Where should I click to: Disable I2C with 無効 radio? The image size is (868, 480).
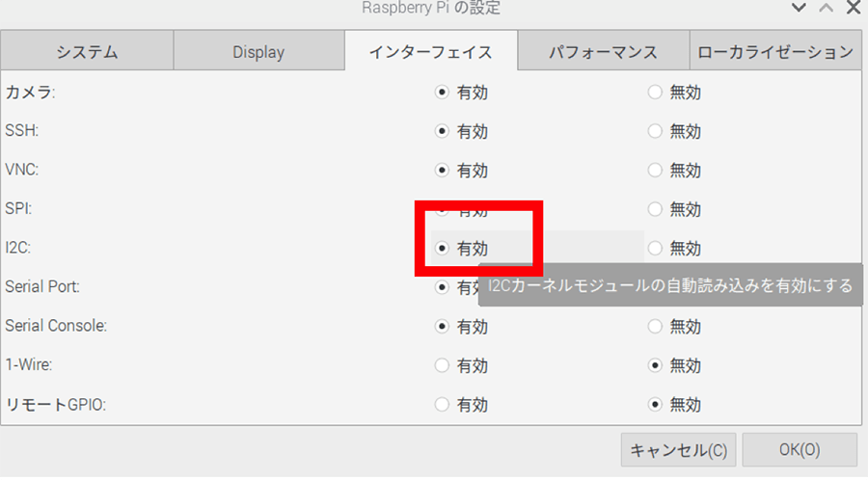click(655, 249)
